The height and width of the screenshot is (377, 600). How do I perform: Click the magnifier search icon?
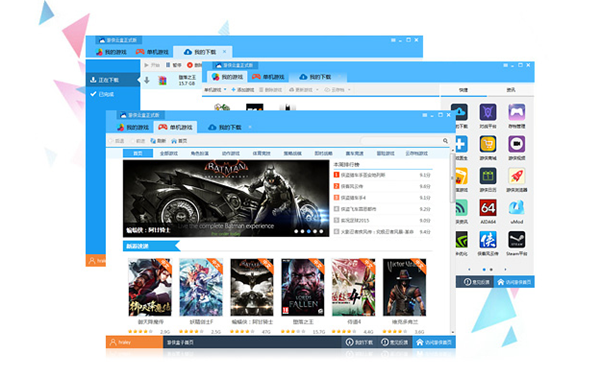click(x=445, y=141)
